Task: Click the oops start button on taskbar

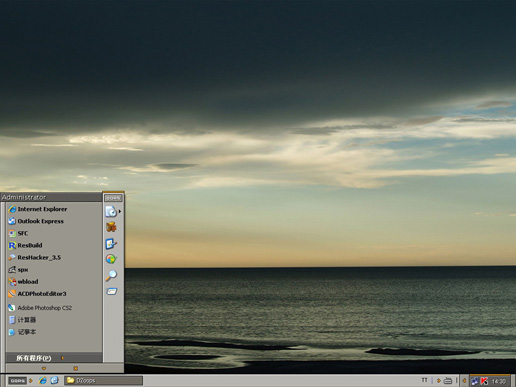Action: point(17,380)
